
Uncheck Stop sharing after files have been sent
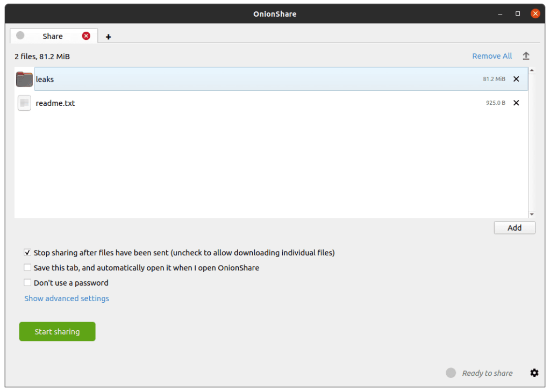[x=27, y=252]
